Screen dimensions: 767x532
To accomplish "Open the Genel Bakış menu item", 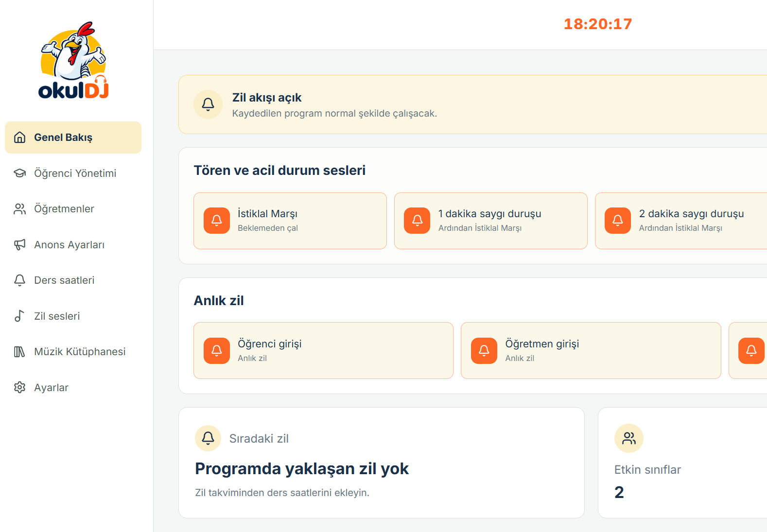I will point(73,137).
